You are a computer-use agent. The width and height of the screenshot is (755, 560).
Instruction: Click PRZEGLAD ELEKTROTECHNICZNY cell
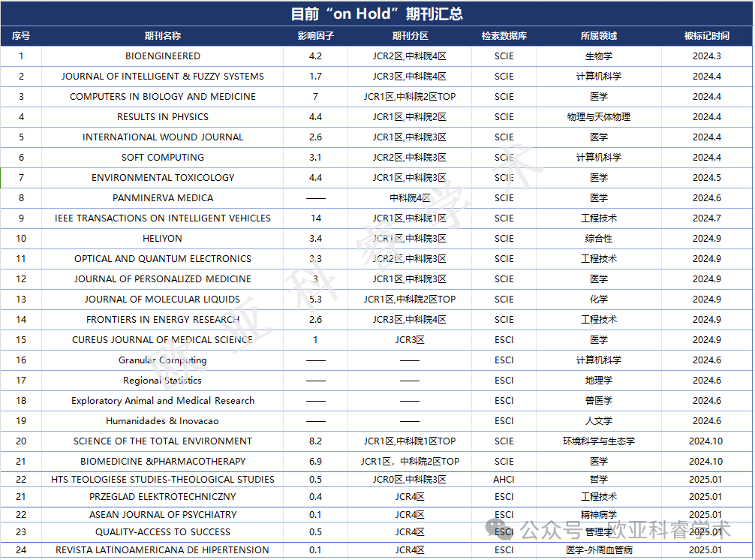163,496
